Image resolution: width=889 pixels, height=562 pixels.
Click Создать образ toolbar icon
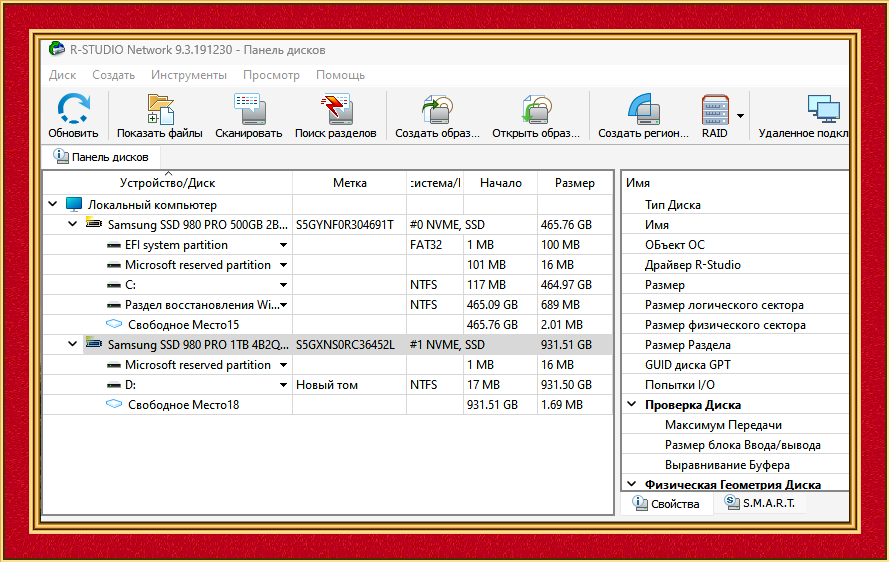(437, 109)
